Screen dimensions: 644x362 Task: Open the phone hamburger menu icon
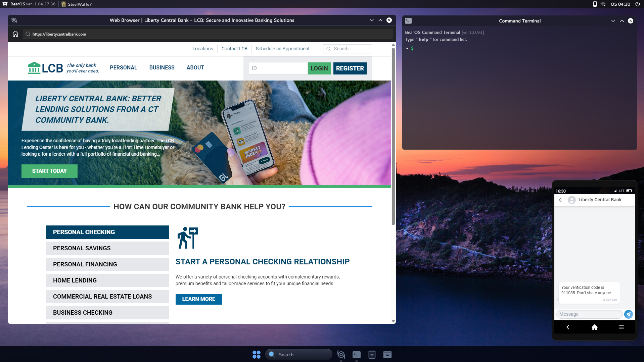(621, 327)
